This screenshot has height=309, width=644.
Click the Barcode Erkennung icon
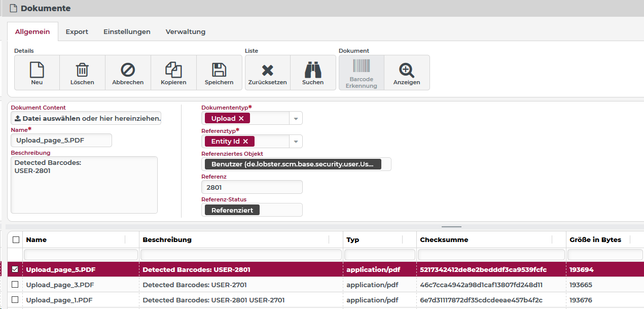pos(362,66)
